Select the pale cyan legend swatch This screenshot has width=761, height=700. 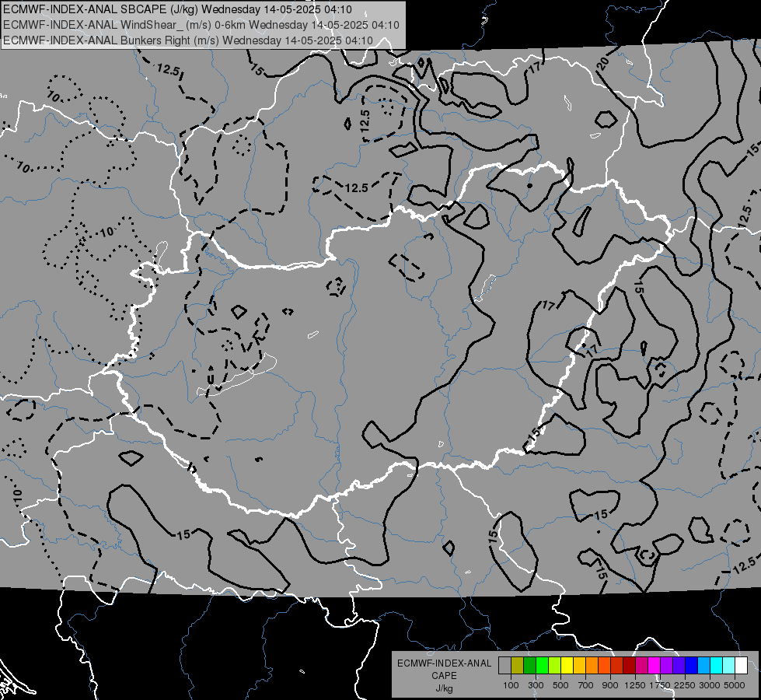(729, 666)
